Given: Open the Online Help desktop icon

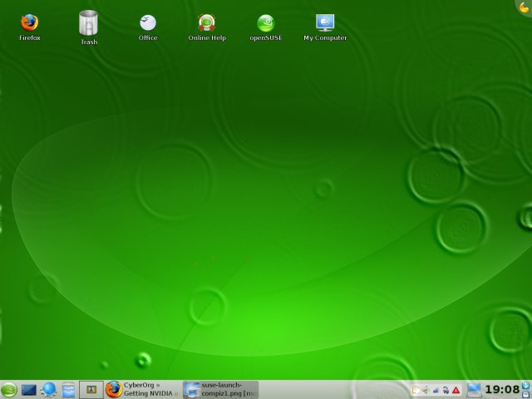Looking at the screenshot, I should (207, 27).
